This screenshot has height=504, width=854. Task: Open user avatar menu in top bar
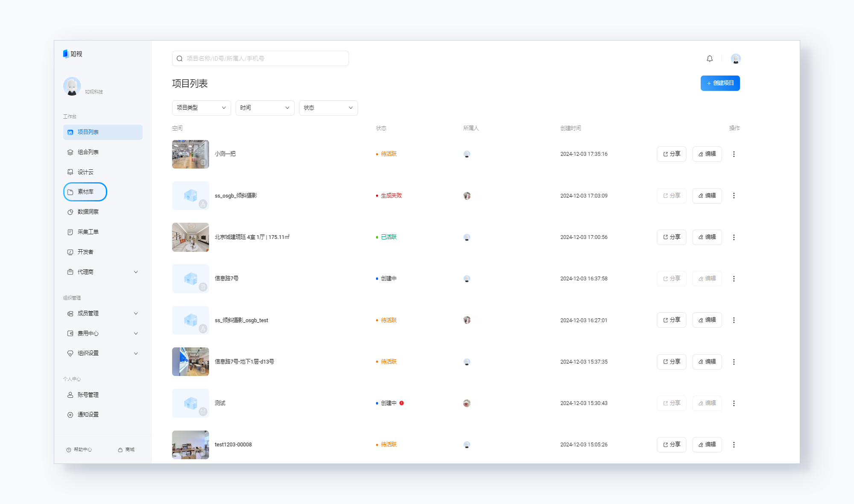[x=736, y=58]
